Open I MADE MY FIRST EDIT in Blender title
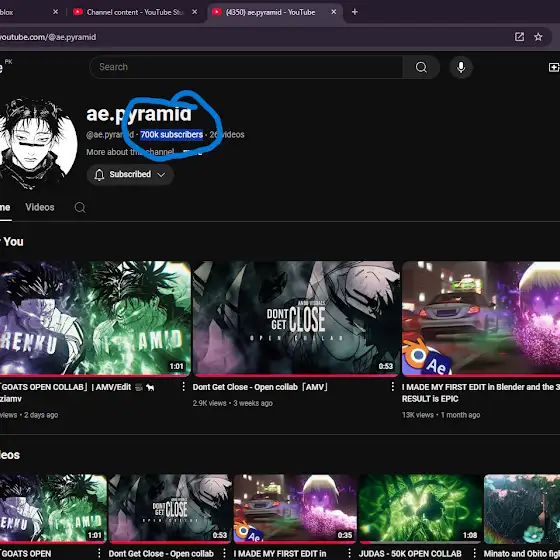This screenshot has height=560, width=560. [481, 393]
